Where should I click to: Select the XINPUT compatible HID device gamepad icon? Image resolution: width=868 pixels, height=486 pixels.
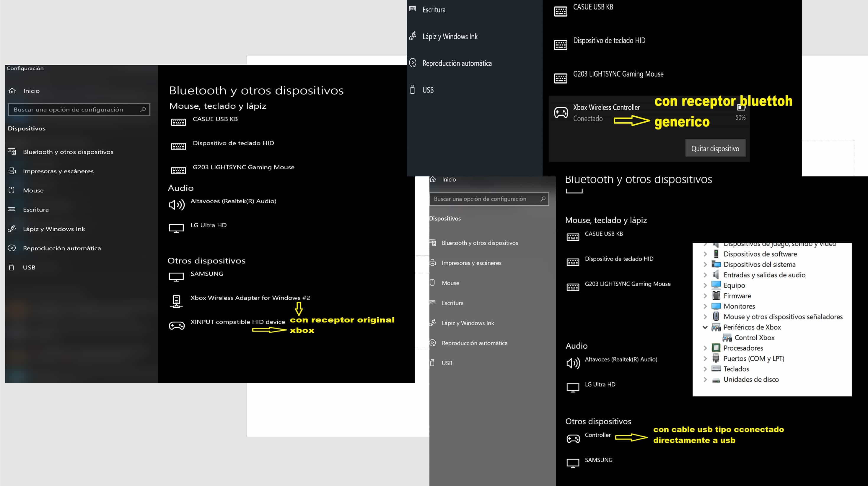177,326
